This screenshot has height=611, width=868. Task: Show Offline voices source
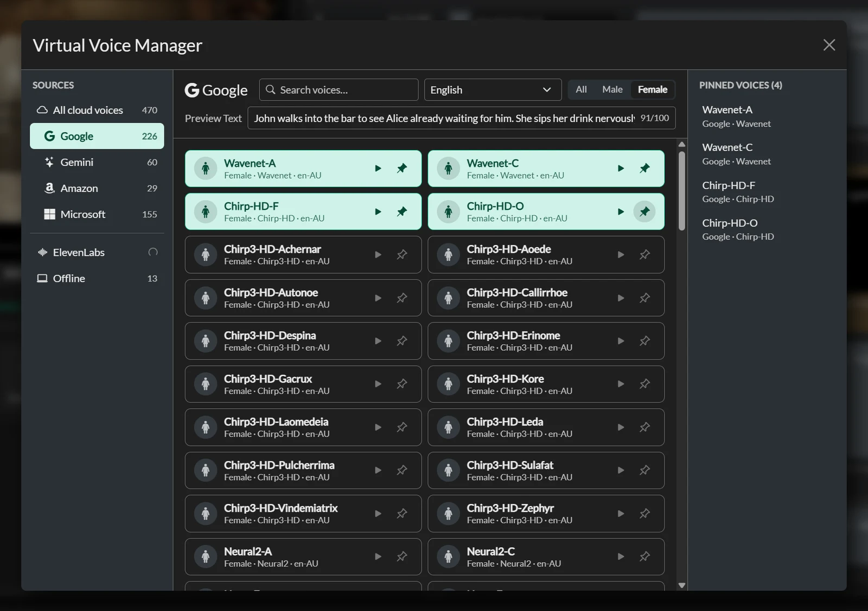[97, 278]
